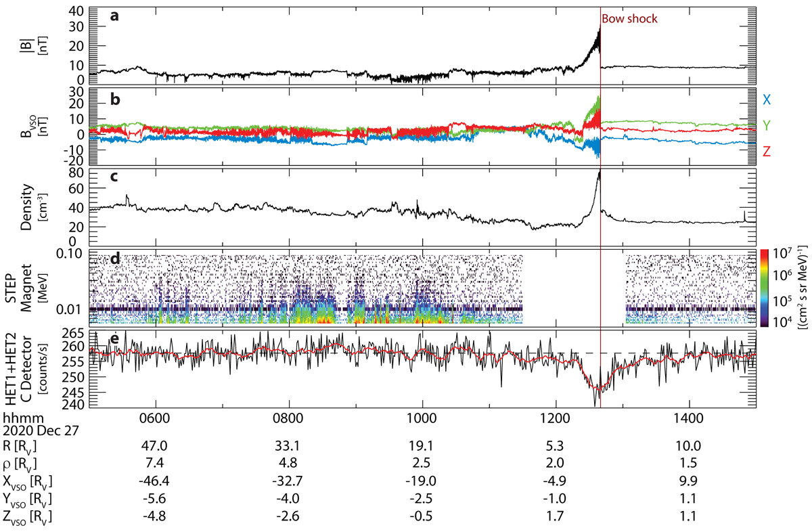Click the red Z legend label
Screen dimensions: 812x532
(x=766, y=152)
